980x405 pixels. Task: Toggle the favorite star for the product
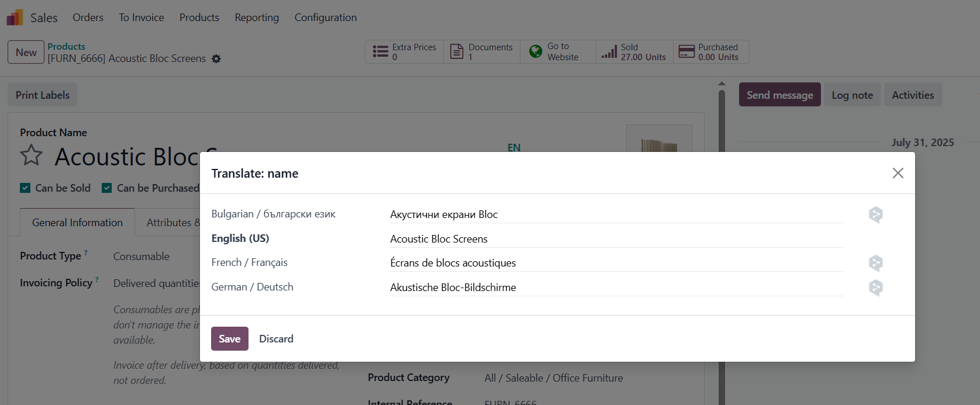coord(32,156)
